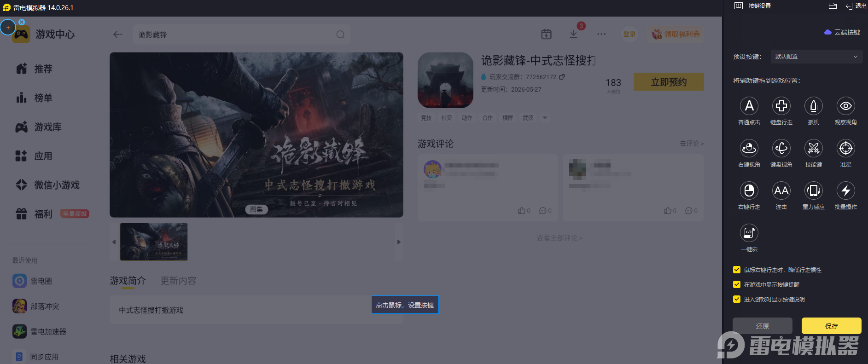Open the 推荐 sidebar section
868x364 pixels.
point(34,69)
